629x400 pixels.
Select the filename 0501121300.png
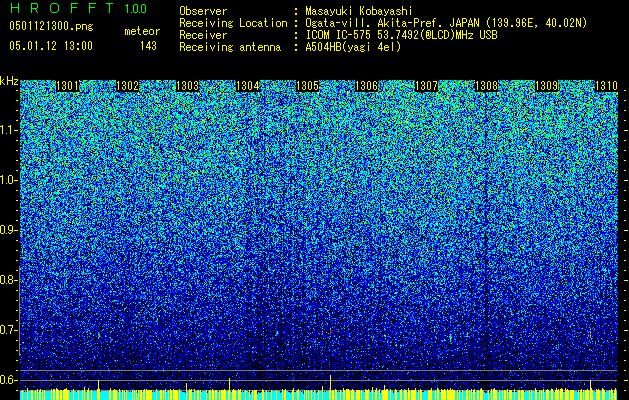[51, 26]
